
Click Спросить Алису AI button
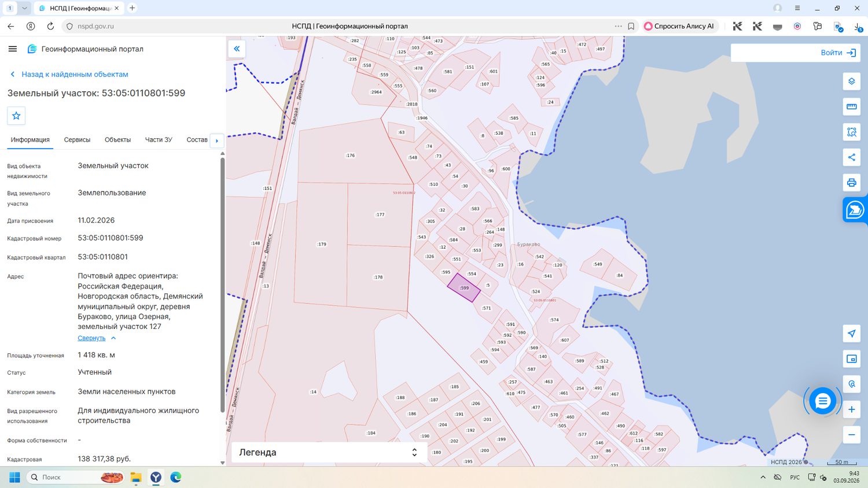click(x=679, y=26)
